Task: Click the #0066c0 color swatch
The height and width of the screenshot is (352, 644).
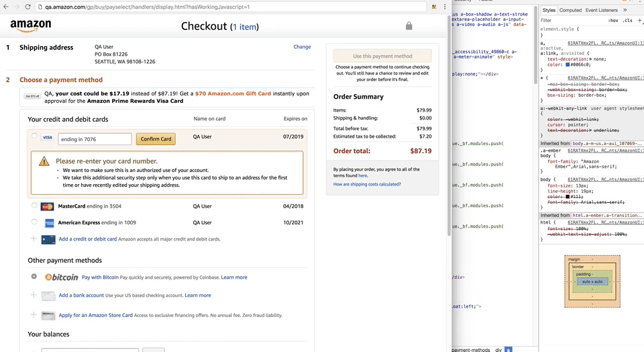Action: 567,65
